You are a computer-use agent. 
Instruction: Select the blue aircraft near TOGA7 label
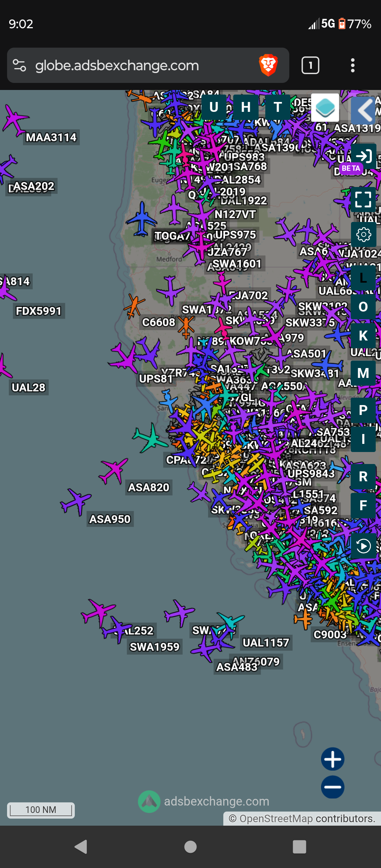(x=142, y=219)
